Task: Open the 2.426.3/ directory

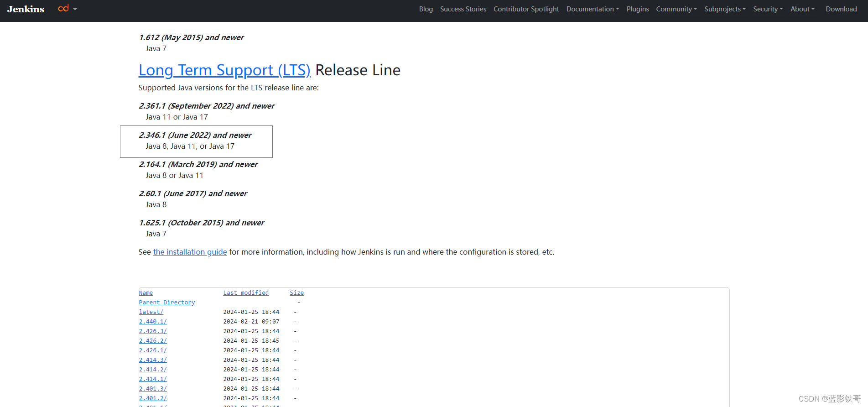Action: [153, 331]
